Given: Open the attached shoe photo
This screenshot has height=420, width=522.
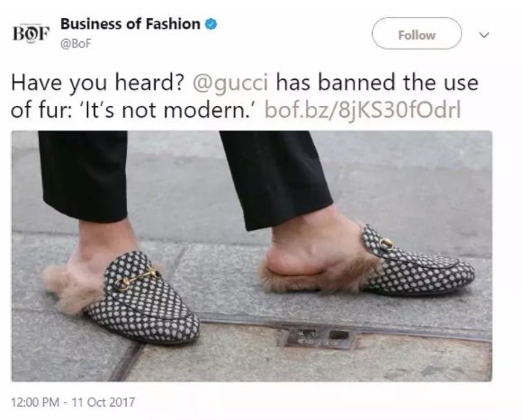Looking at the screenshot, I should pos(252,256).
